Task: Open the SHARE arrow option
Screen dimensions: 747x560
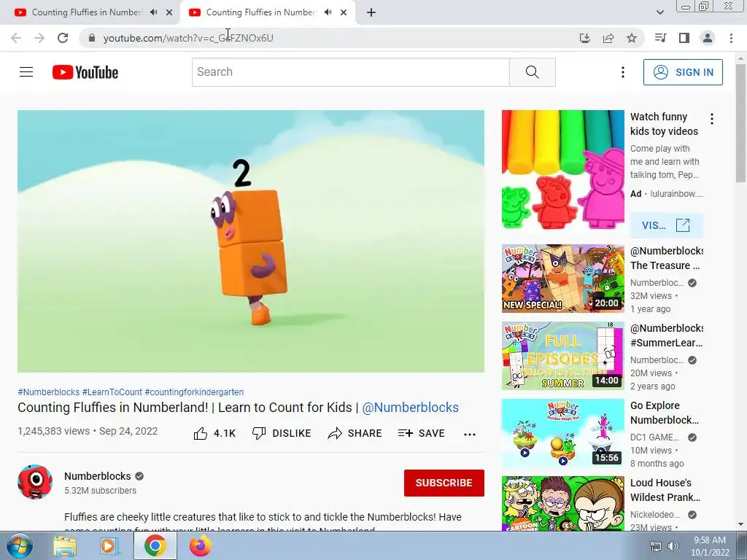Action: click(x=355, y=433)
